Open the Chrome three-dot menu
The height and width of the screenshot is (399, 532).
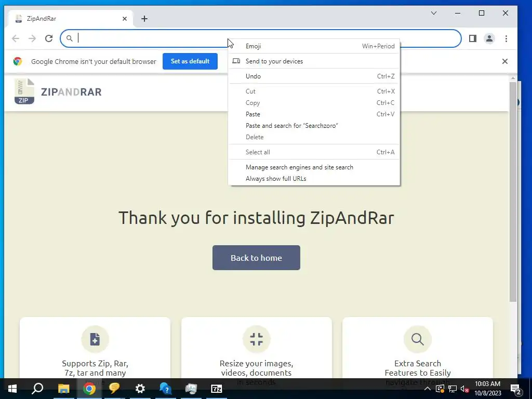point(506,38)
